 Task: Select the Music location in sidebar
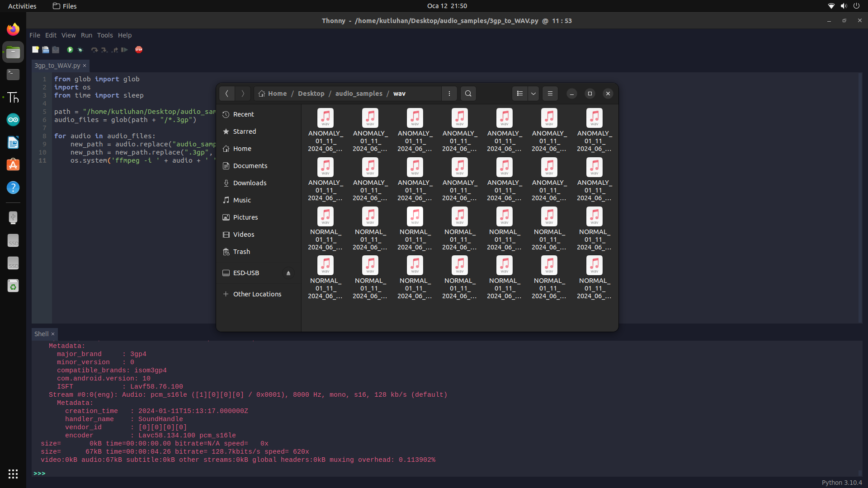point(242,200)
